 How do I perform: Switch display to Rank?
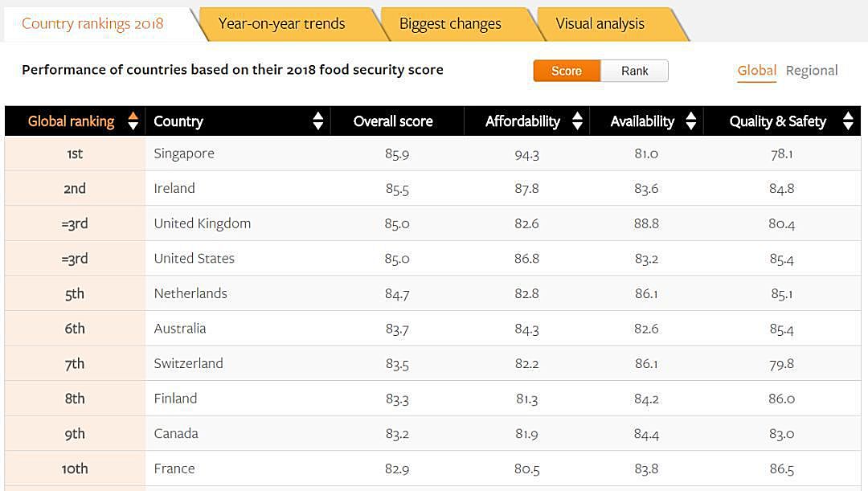(x=634, y=71)
